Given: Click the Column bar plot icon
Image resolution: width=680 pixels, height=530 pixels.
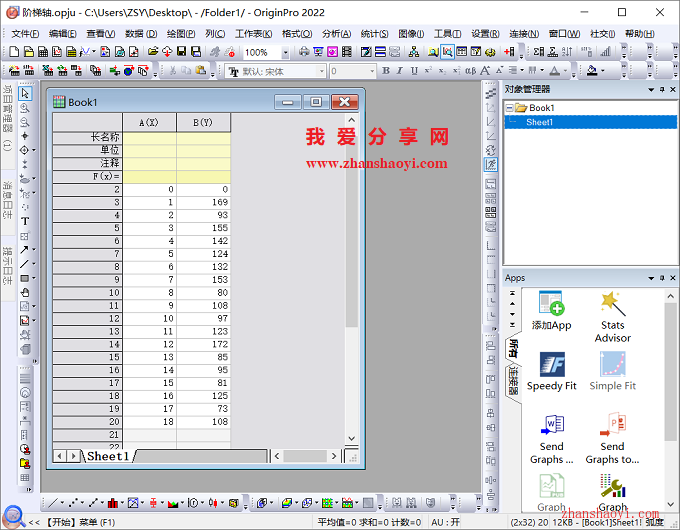Looking at the screenshot, I should click(x=113, y=503).
